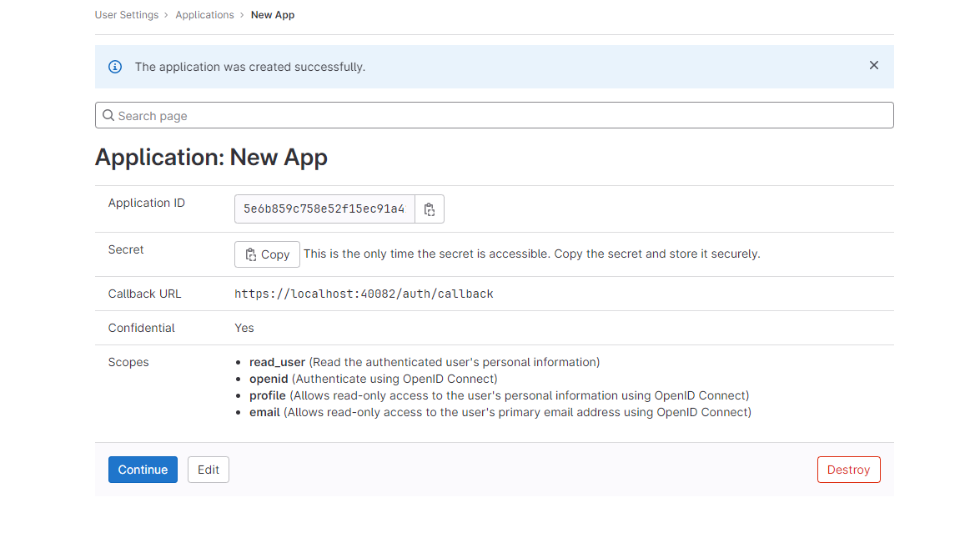Edit the New App application

point(208,469)
